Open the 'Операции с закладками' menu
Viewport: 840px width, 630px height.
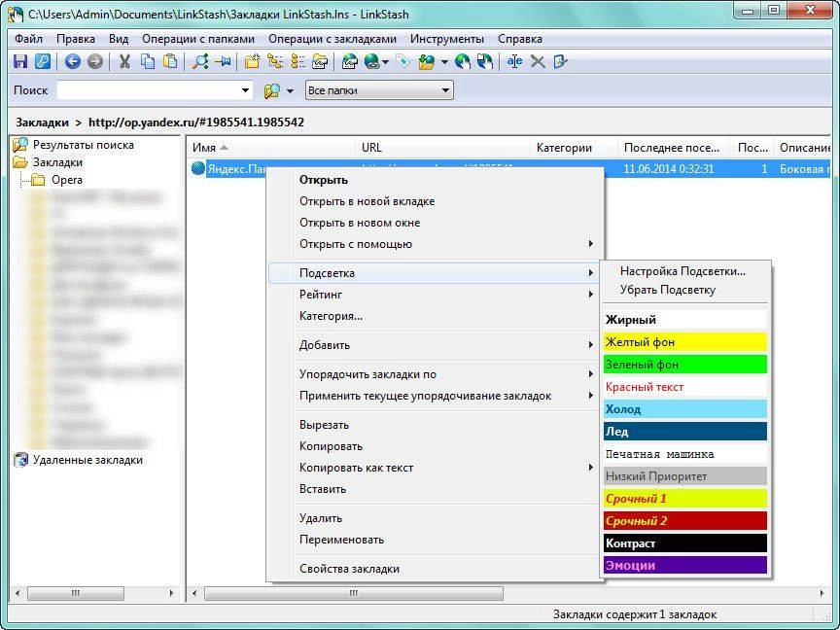tap(332, 39)
